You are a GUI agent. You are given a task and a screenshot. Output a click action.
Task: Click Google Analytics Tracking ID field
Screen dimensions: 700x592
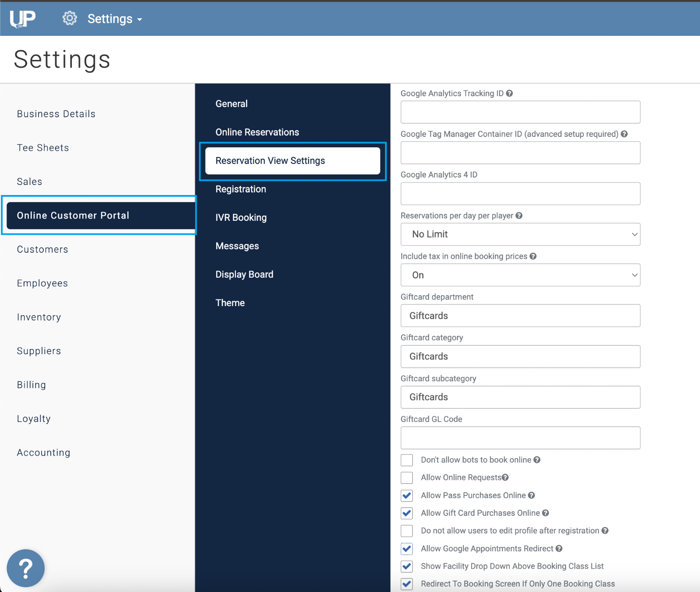point(521,112)
